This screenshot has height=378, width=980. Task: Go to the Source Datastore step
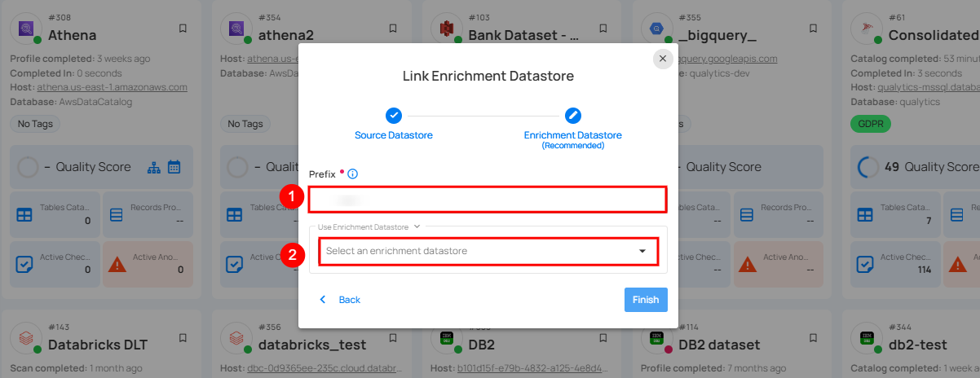coord(394,134)
